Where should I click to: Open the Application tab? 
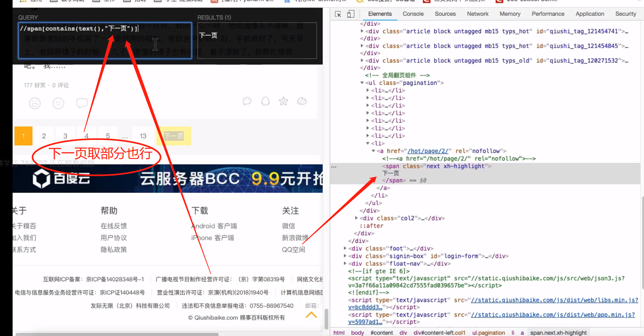coord(590,14)
